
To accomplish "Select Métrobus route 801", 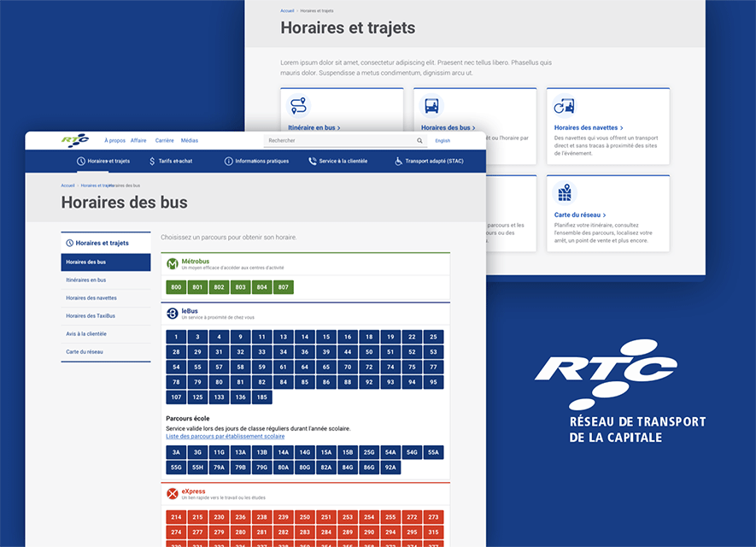I will 197,287.
